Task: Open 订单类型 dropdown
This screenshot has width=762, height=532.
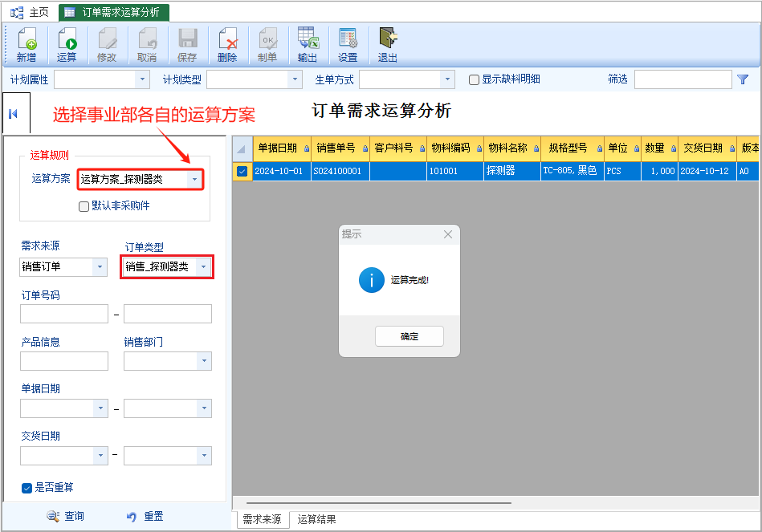Action: point(203,266)
